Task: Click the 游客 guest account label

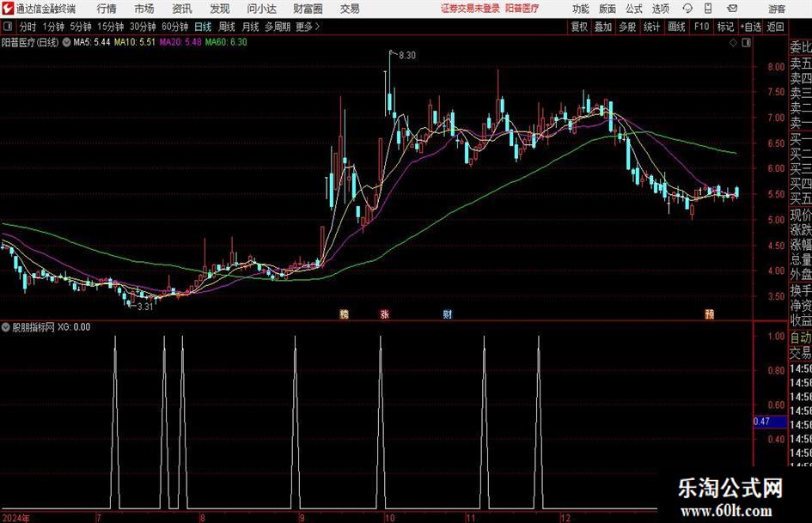Action: click(776, 9)
